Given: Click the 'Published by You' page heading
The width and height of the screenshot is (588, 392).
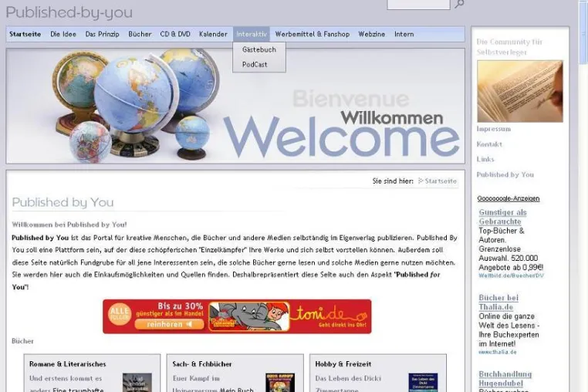Looking at the screenshot, I should pyautogui.click(x=63, y=202).
